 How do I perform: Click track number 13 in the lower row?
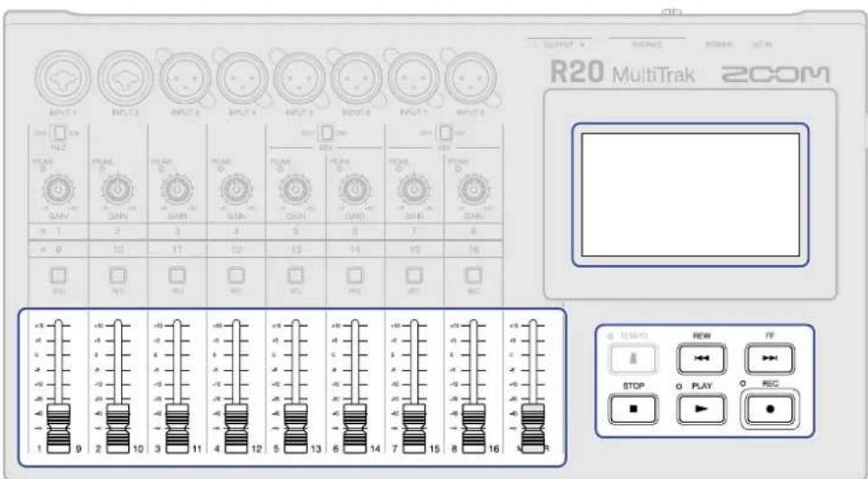point(295,250)
